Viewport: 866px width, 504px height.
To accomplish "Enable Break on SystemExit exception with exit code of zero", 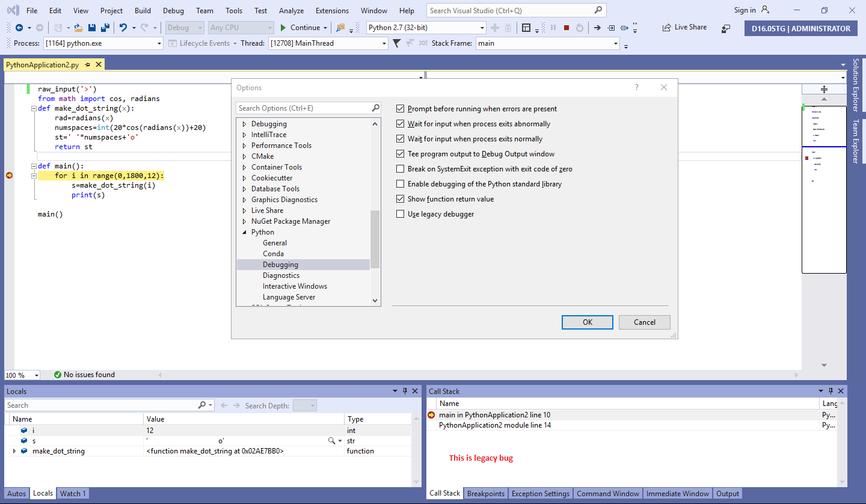I will [x=401, y=168].
